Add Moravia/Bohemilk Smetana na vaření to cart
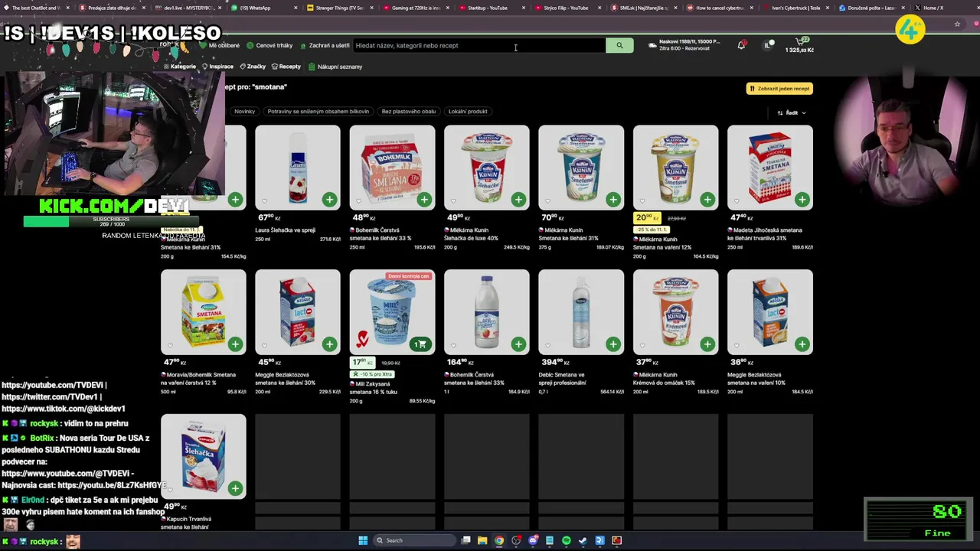This screenshot has width=980, height=551. pyautogui.click(x=235, y=344)
